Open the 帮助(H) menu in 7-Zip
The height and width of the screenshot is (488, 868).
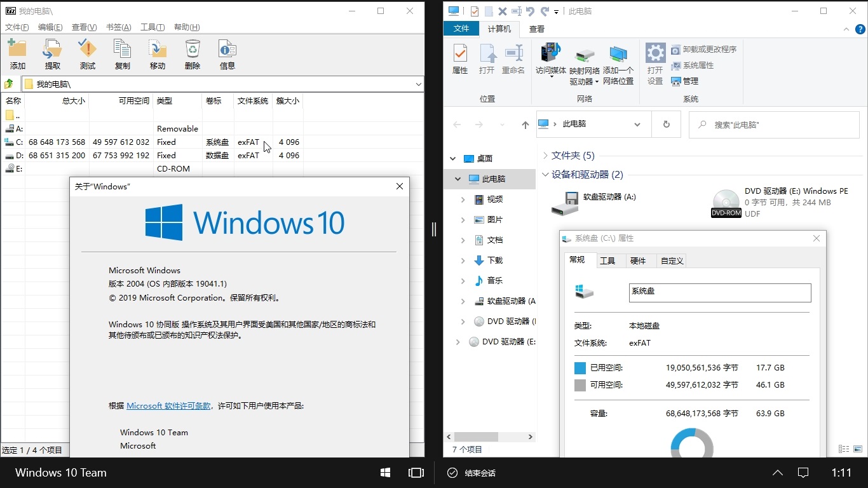(x=187, y=27)
